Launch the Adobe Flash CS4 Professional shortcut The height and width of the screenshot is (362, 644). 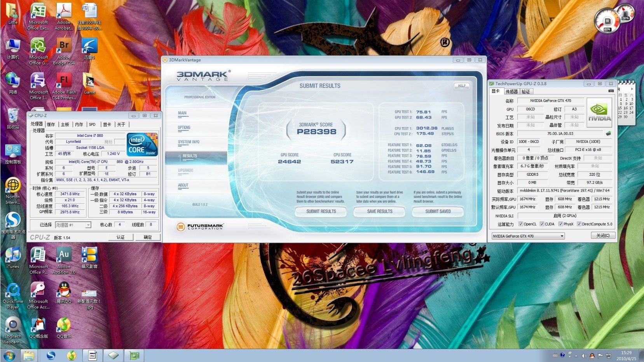pyautogui.click(x=64, y=86)
